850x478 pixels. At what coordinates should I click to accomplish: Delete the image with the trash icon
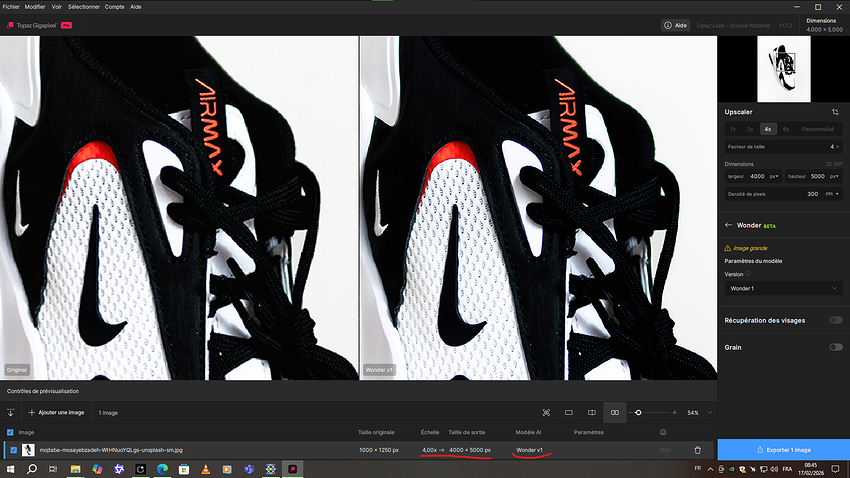point(698,450)
